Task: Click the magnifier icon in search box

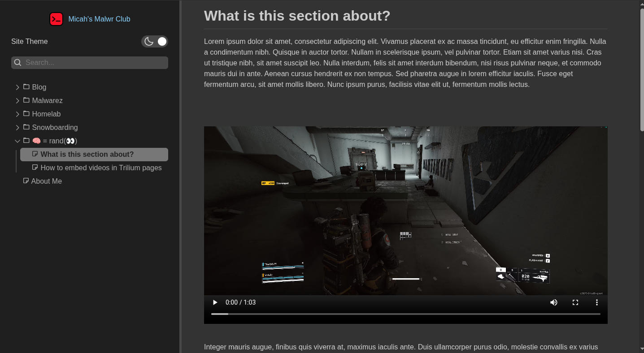Action: pyautogui.click(x=18, y=63)
